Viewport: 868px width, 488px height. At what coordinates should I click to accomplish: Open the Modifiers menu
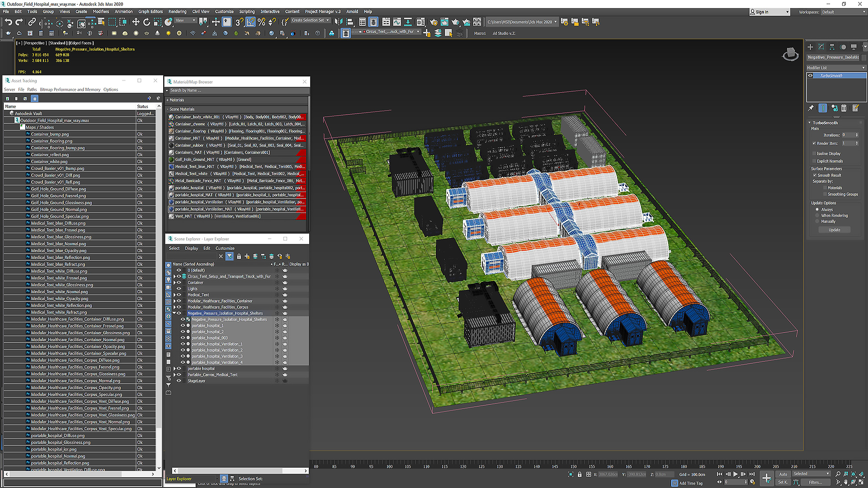(x=101, y=12)
